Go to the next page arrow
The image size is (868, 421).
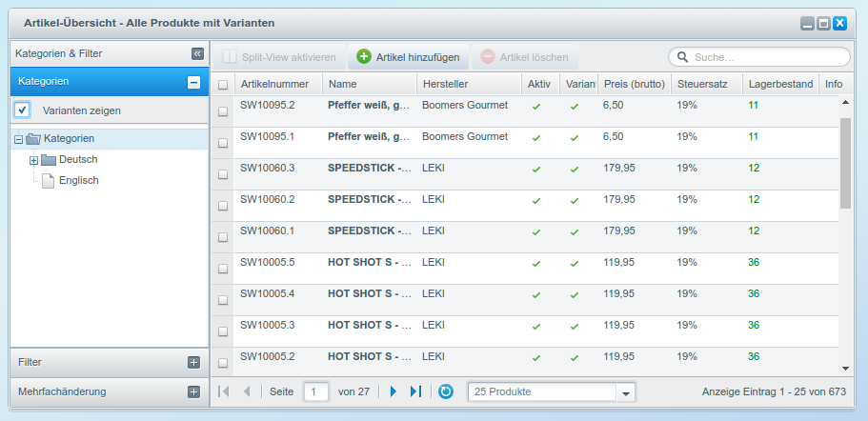pos(393,391)
